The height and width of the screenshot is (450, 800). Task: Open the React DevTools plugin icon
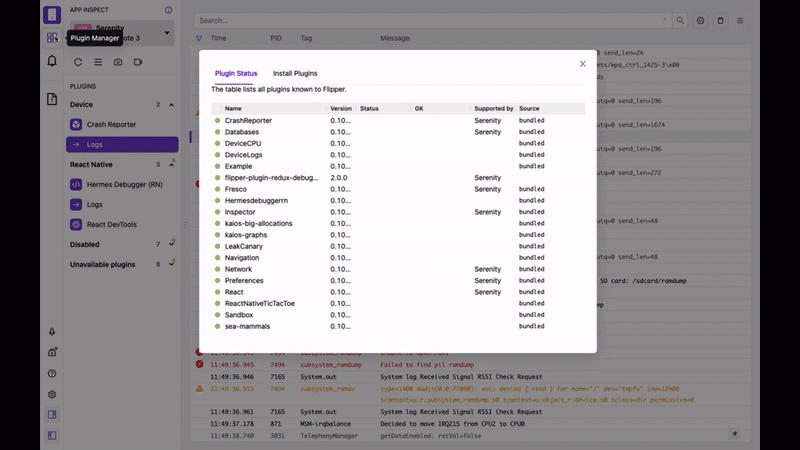tap(76, 224)
